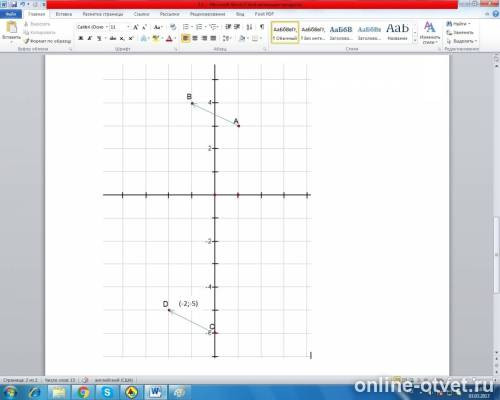Open the Calibri font name dropdown
The image size is (500, 400).
point(92,27)
